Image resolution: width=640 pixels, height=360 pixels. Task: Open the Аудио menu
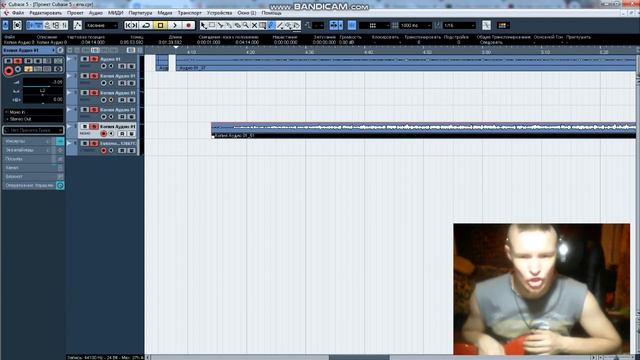coord(96,13)
